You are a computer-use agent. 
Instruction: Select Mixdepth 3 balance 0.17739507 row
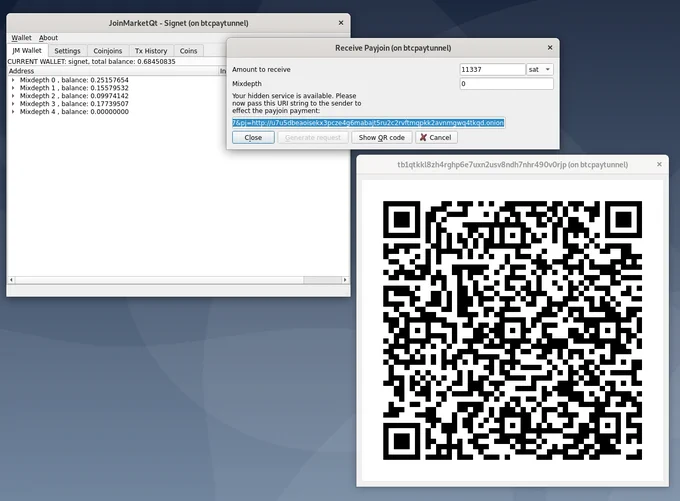pos(74,104)
